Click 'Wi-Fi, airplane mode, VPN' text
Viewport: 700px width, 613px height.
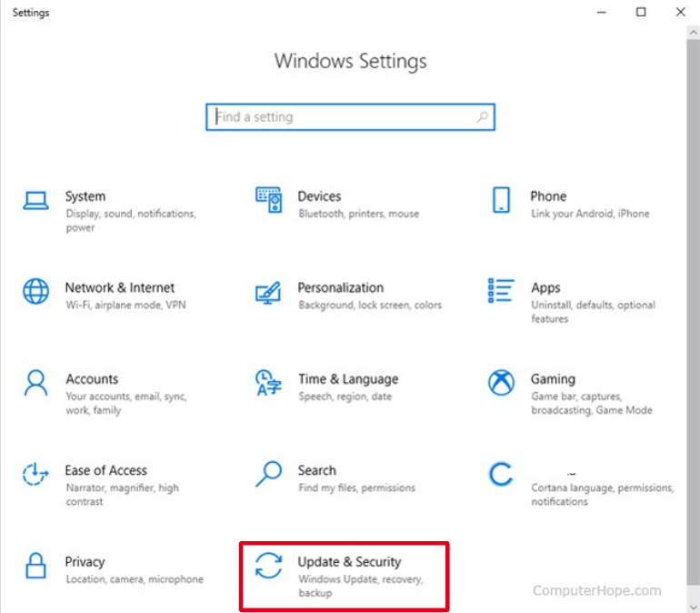pyautogui.click(x=125, y=305)
